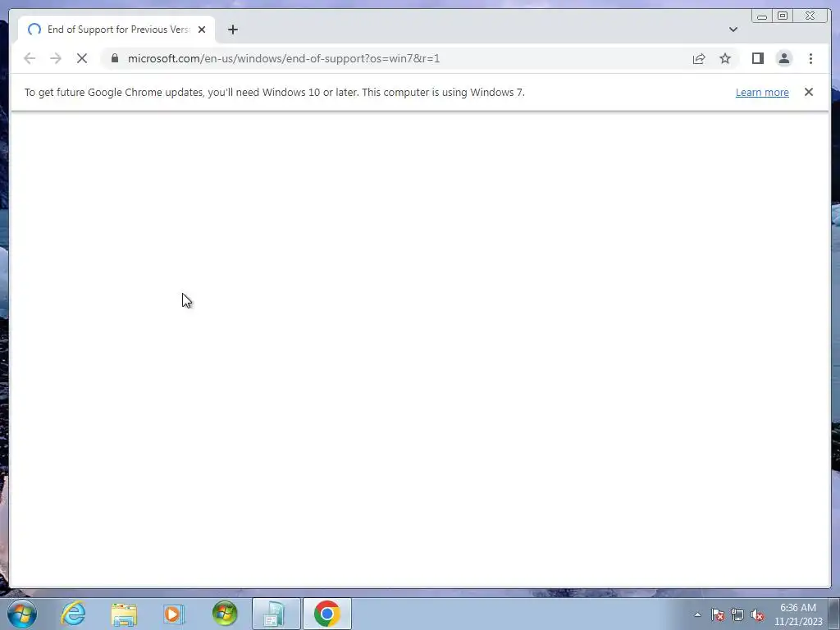Open network status tray icon

pos(737,614)
